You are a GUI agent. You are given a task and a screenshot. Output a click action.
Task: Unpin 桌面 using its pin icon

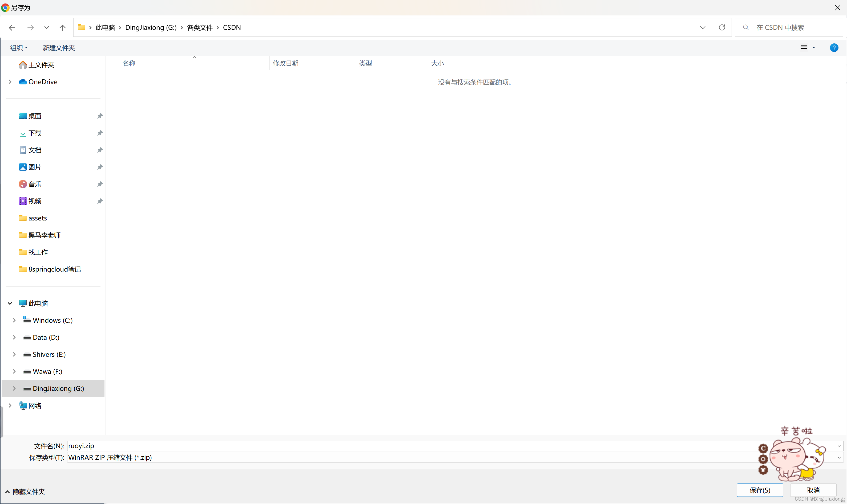pyautogui.click(x=100, y=116)
